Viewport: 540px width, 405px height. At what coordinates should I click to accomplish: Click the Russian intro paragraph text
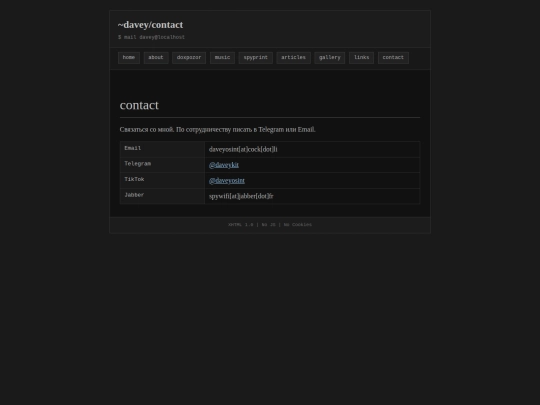(x=218, y=129)
